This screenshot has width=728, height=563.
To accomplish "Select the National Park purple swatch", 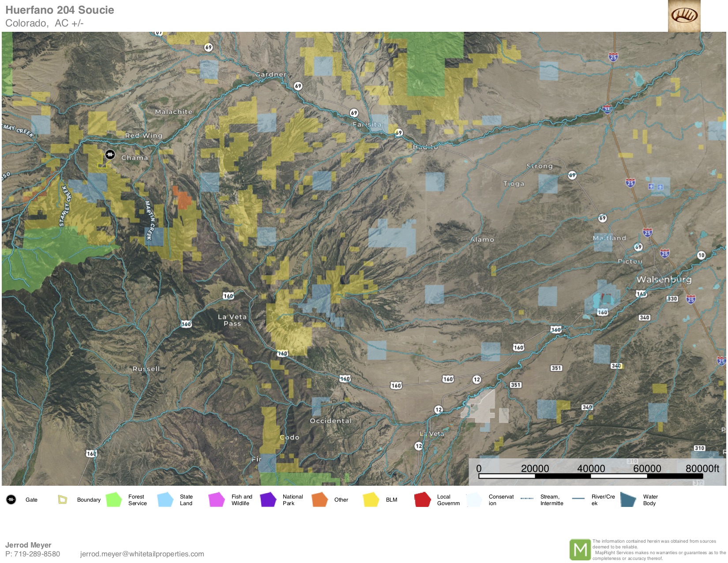I will click(268, 500).
